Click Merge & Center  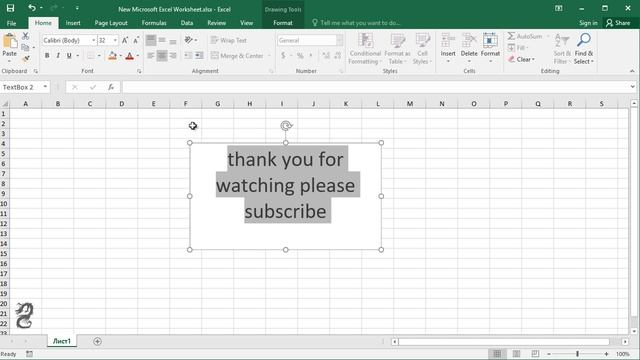tap(237, 56)
